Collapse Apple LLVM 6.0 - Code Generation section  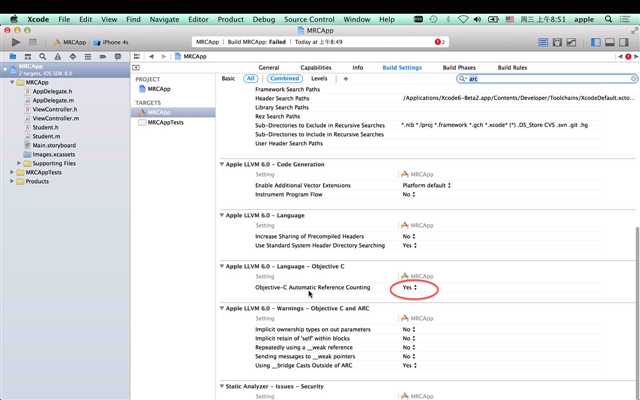(x=222, y=164)
